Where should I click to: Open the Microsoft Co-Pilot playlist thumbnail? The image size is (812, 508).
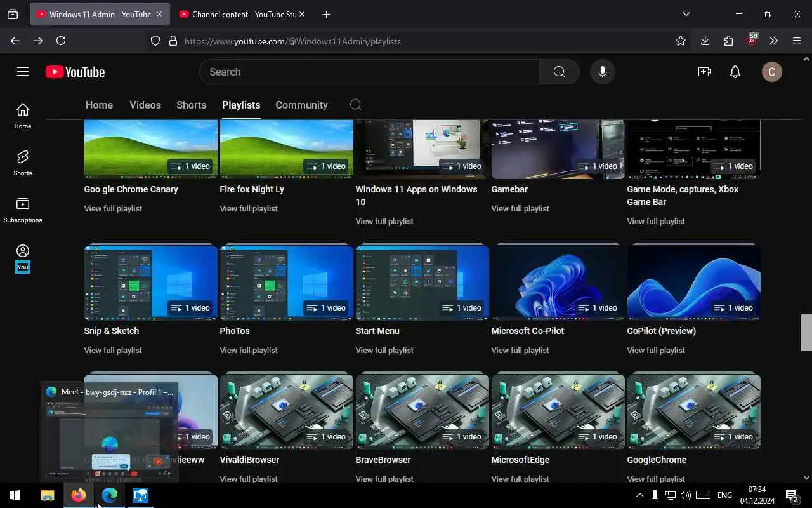(558, 283)
